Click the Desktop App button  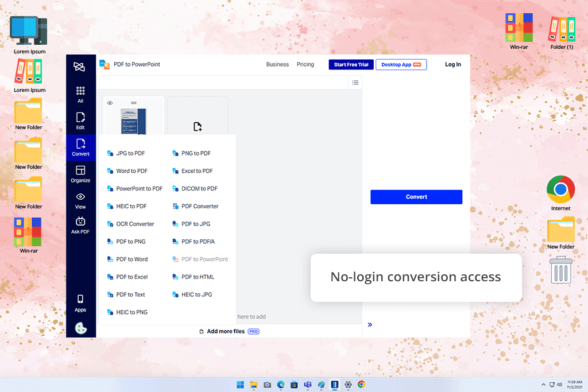(x=401, y=64)
